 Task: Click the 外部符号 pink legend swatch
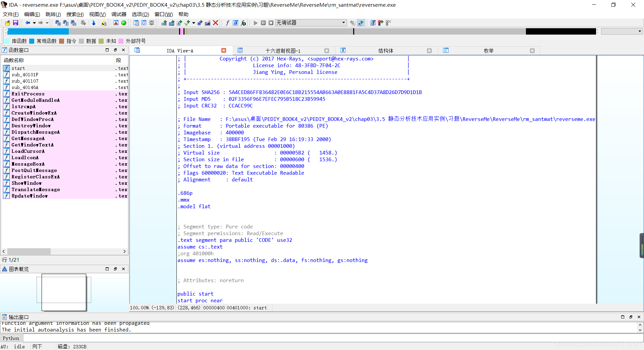[121, 41]
